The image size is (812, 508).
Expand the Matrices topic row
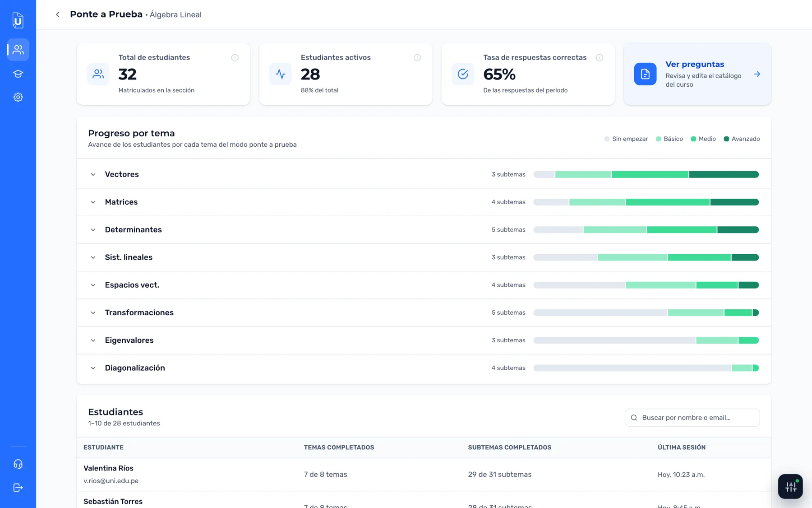424,202
